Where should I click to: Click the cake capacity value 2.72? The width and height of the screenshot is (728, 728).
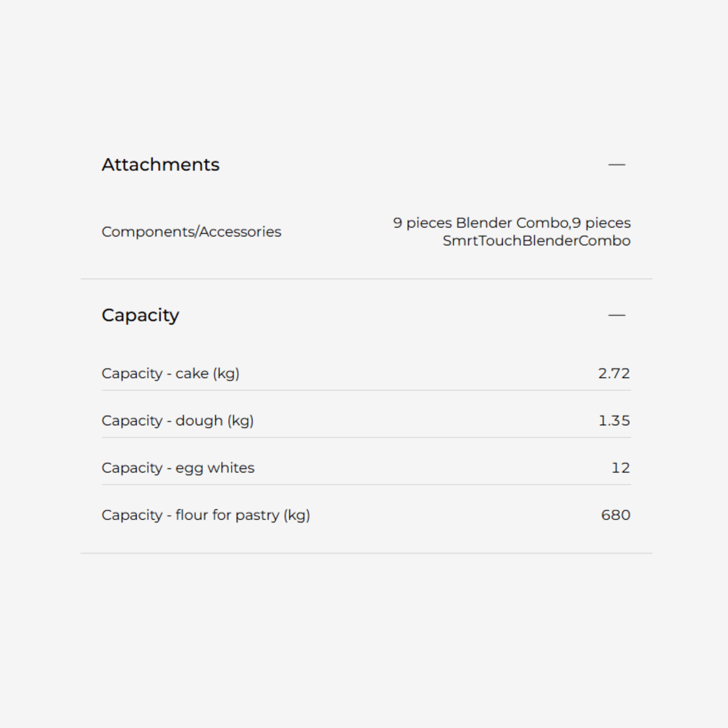click(x=614, y=374)
